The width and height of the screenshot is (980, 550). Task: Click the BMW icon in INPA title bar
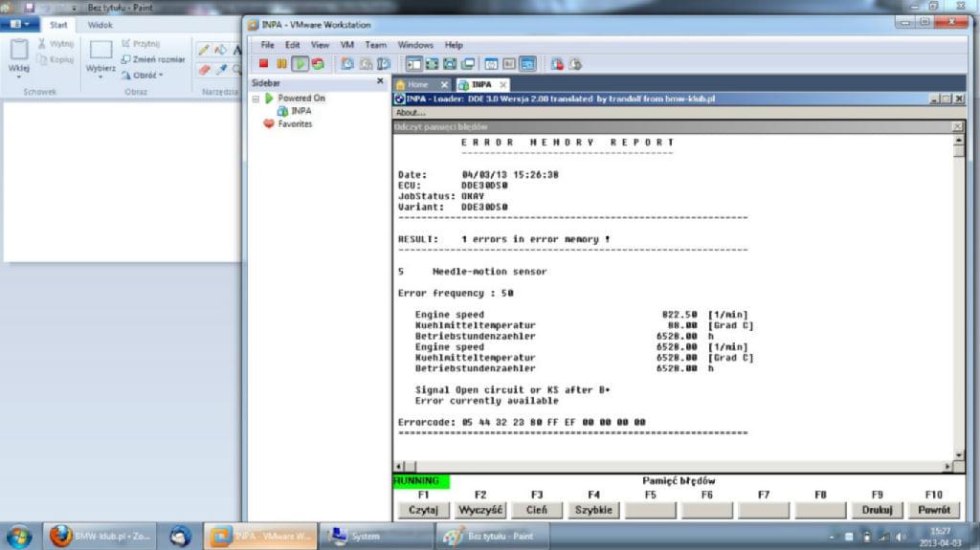pyautogui.click(x=400, y=99)
